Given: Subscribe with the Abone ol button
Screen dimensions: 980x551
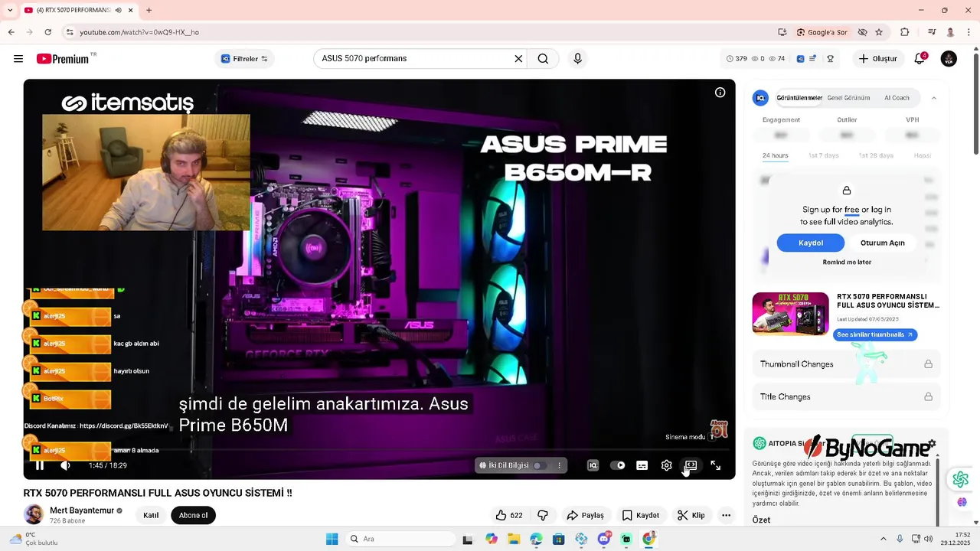Looking at the screenshot, I should pos(193,515).
